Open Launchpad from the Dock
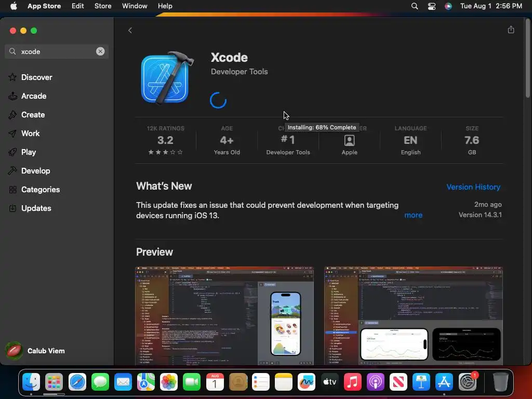The width and height of the screenshot is (532, 399). coord(54,382)
